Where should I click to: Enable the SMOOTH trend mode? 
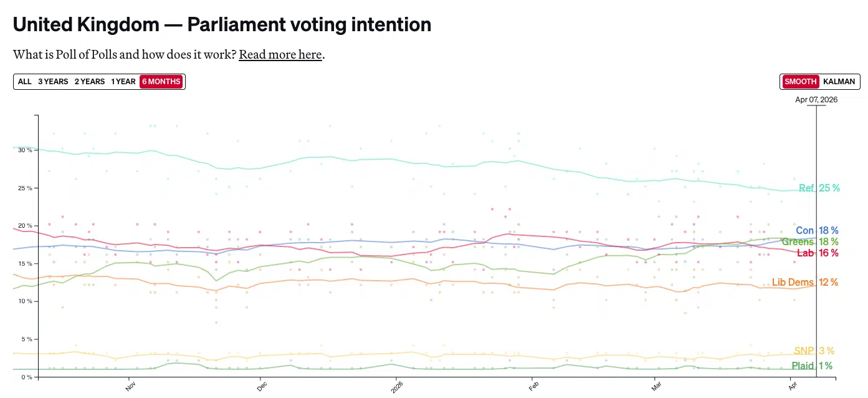pyautogui.click(x=800, y=81)
